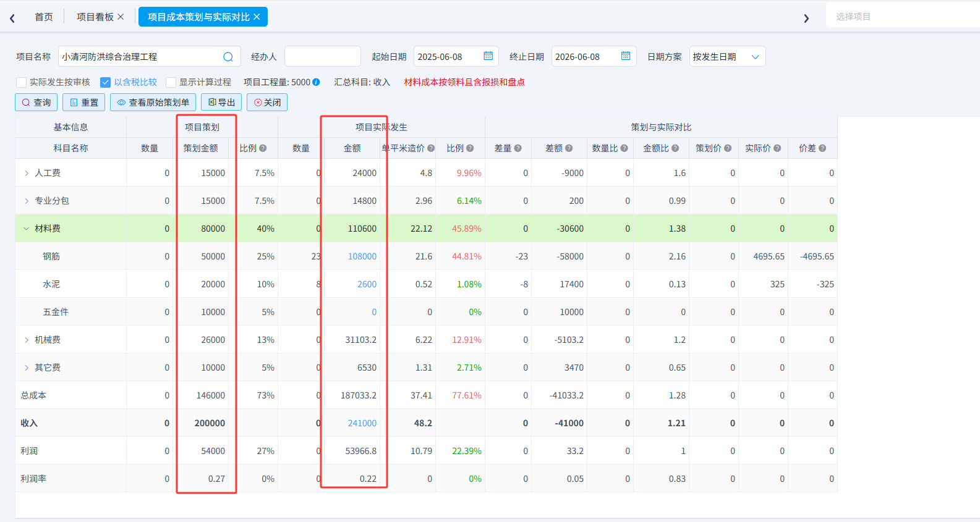Click the 查询 button

click(36, 103)
